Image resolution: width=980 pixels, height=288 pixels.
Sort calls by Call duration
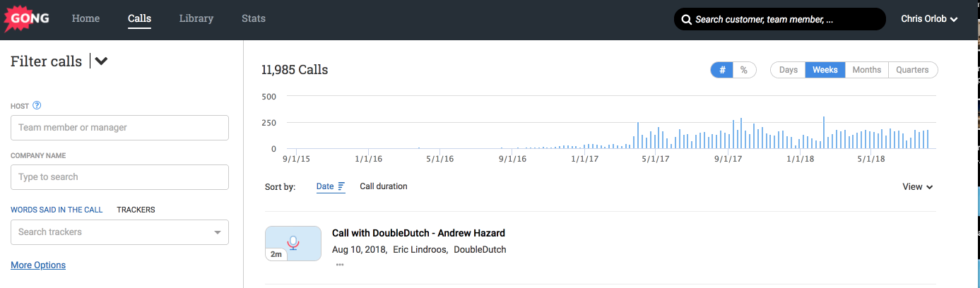(x=384, y=186)
